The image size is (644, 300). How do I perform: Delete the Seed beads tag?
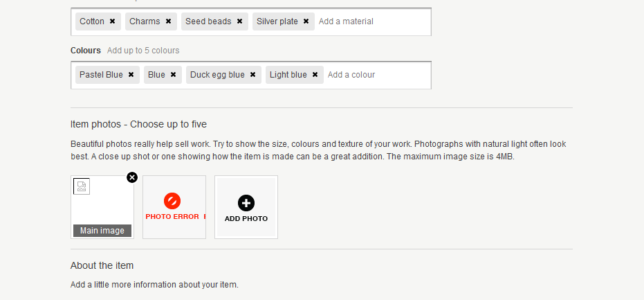[239, 21]
